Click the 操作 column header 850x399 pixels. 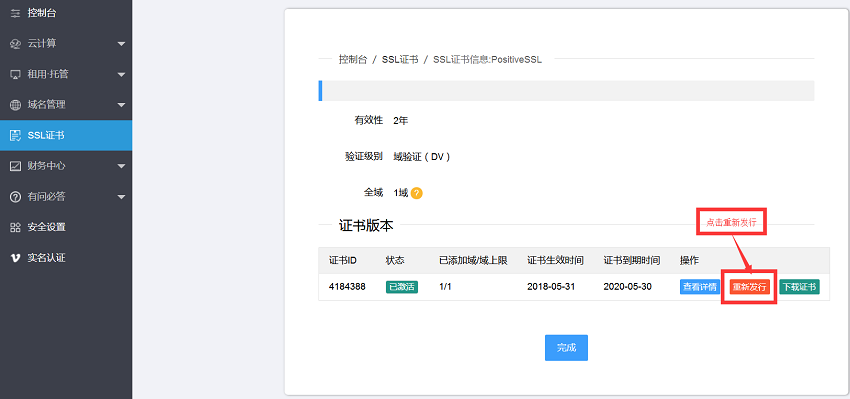690,261
